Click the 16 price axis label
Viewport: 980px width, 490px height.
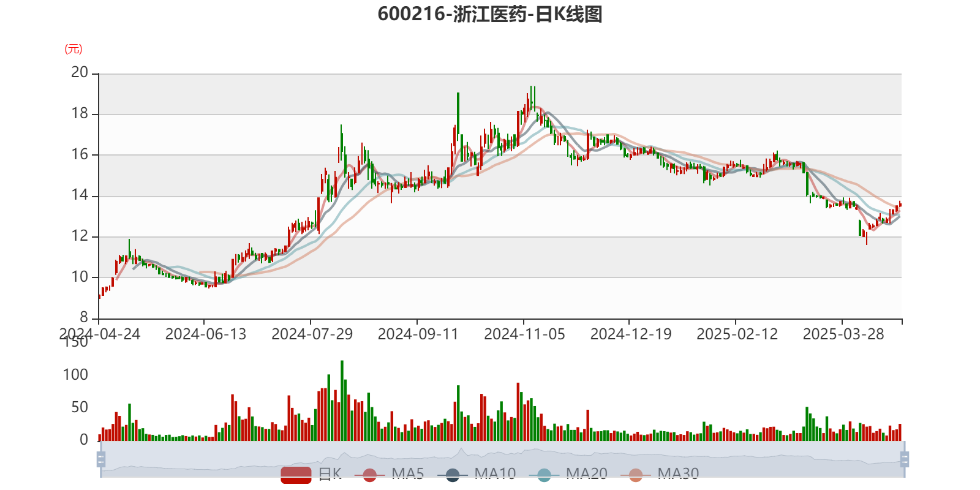[x=80, y=154]
